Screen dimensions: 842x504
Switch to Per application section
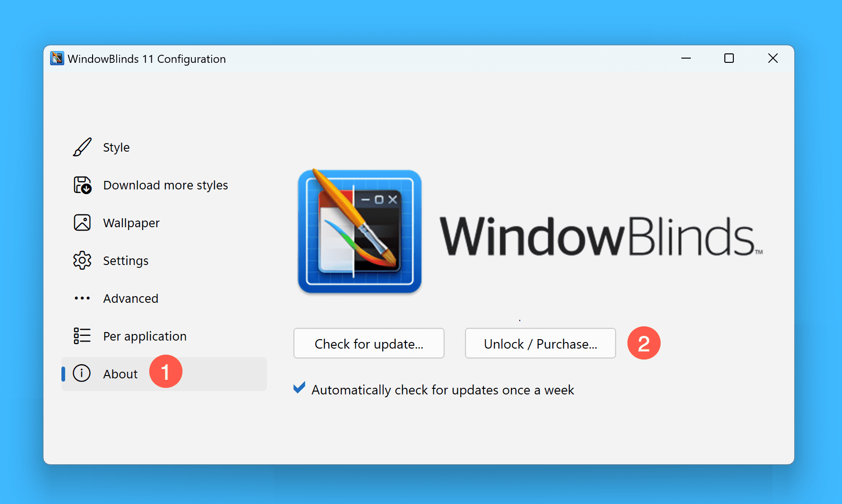coord(145,336)
